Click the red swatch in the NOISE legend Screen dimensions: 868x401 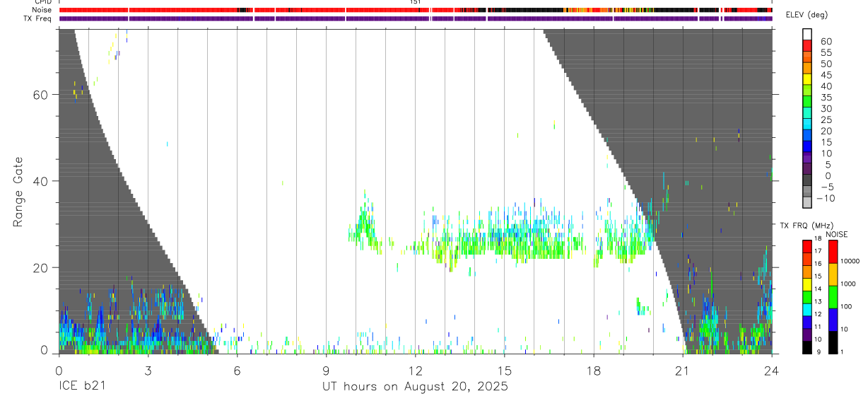pyautogui.click(x=833, y=252)
